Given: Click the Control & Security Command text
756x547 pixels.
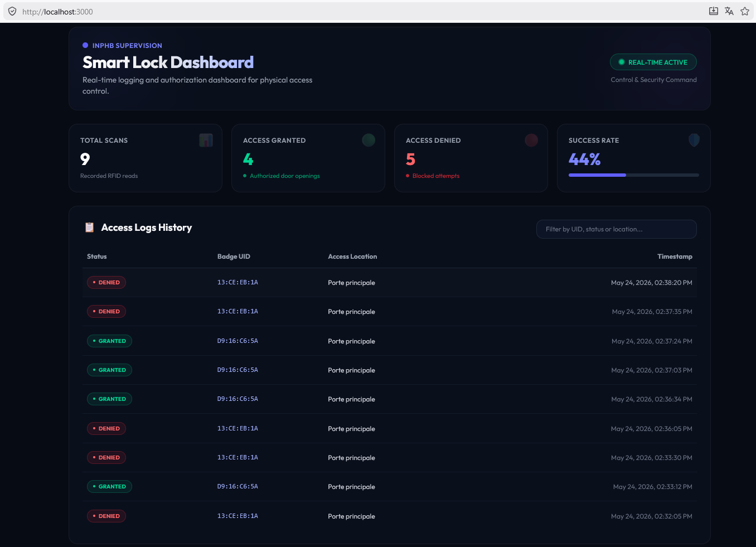Looking at the screenshot, I should click(653, 80).
